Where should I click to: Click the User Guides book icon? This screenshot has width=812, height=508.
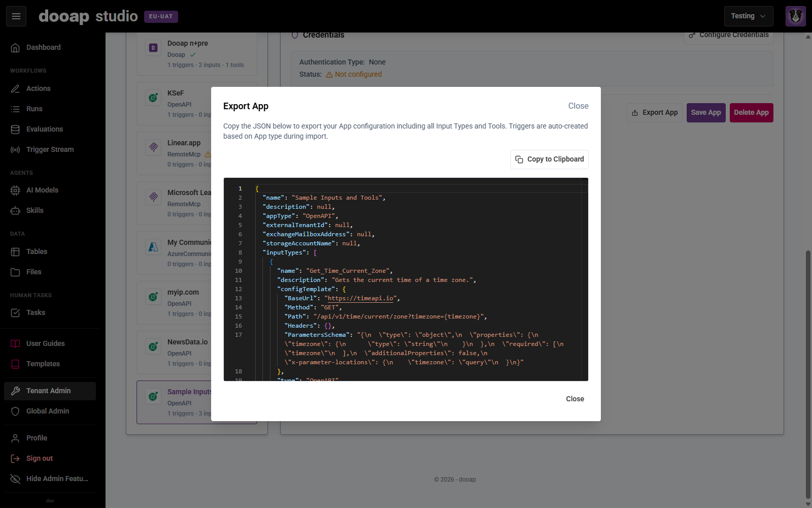[15, 343]
